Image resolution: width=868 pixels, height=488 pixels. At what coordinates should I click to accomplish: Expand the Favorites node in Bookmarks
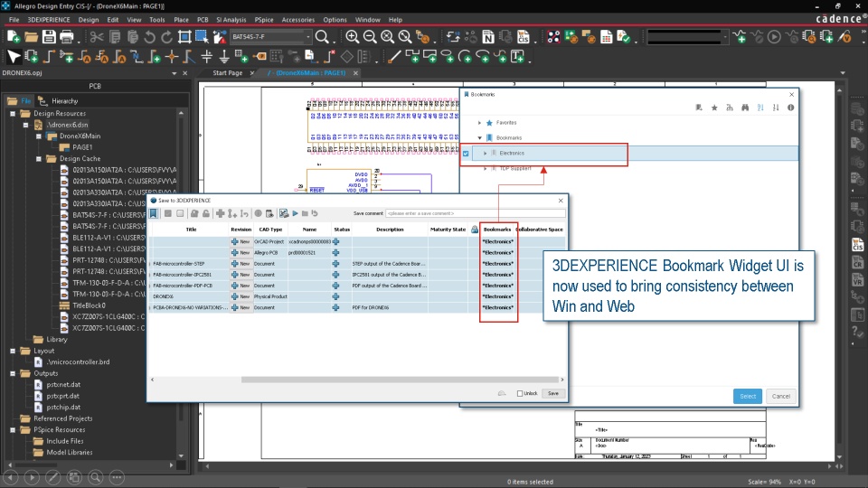(x=479, y=123)
